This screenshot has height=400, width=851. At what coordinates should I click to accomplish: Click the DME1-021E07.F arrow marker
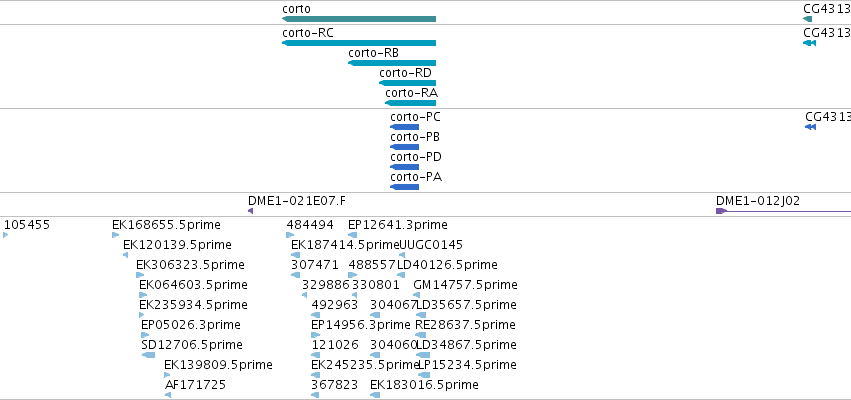(x=250, y=211)
